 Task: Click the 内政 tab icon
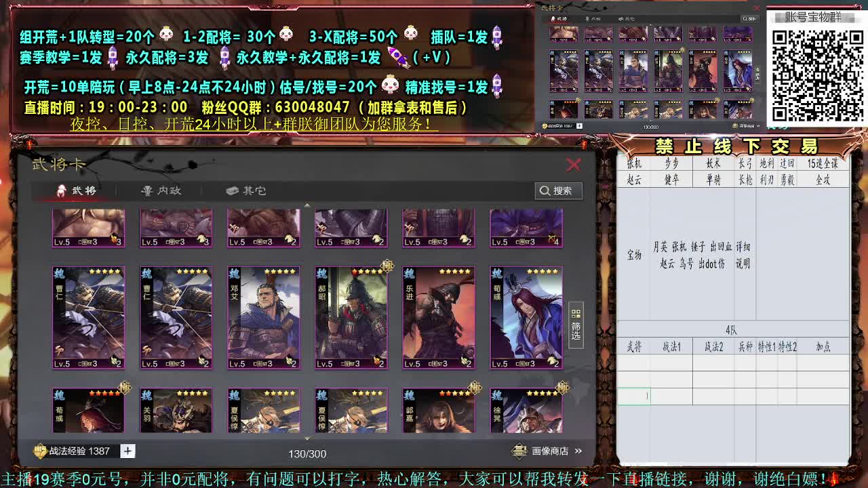coord(146,190)
